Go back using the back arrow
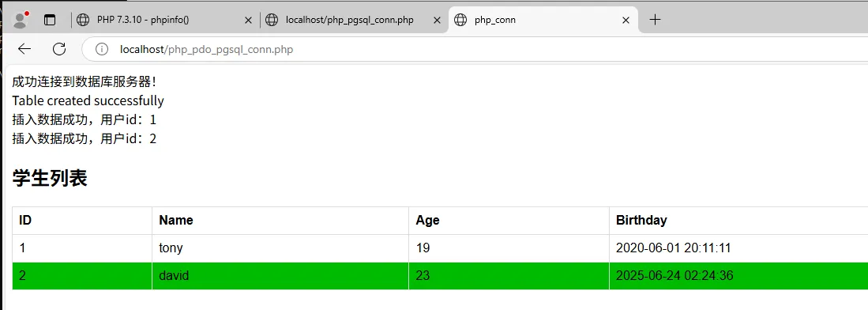Viewport: 868px width, 310px height. pos(24,49)
